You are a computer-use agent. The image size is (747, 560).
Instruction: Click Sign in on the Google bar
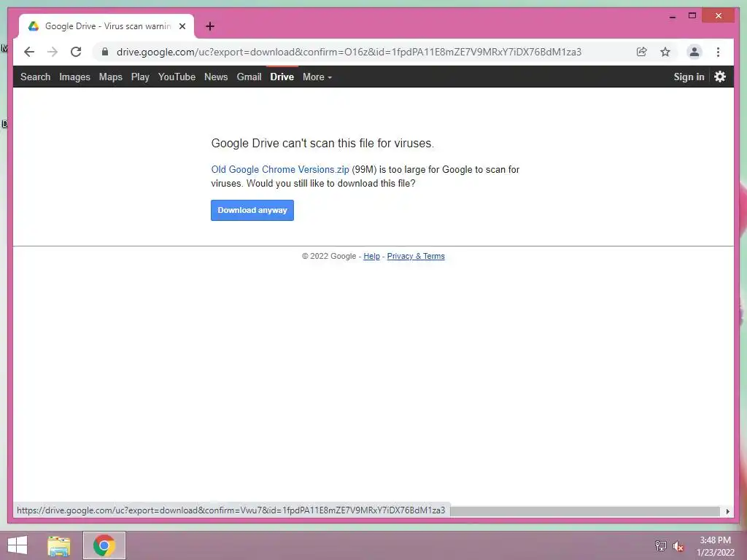[689, 77]
